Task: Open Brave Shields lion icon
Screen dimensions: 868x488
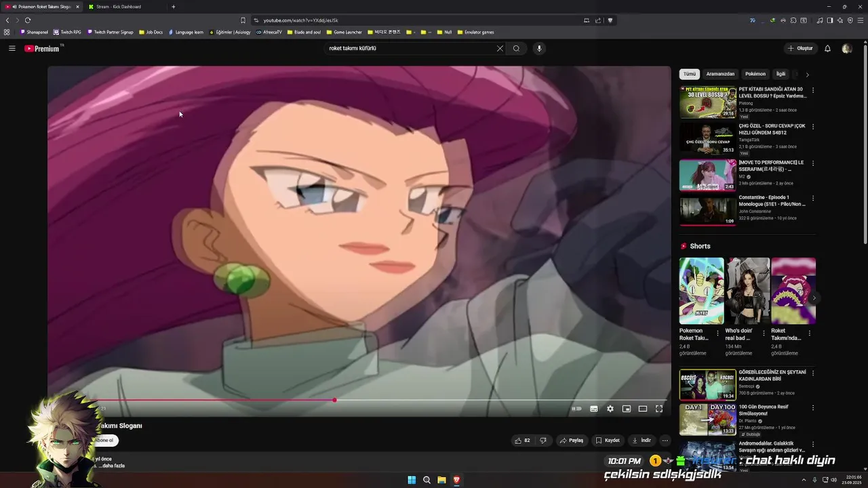Action: point(610,20)
